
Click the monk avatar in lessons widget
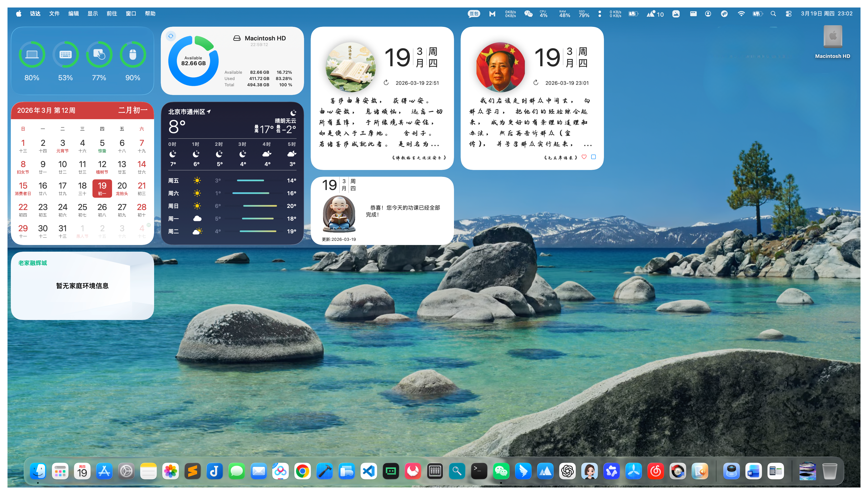pos(339,214)
